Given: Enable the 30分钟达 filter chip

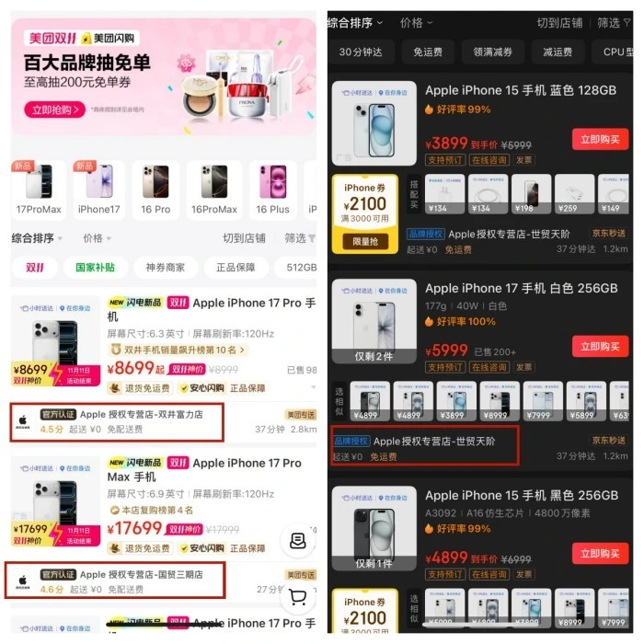Looking at the screenshot, I should click(x=361, y=52).
